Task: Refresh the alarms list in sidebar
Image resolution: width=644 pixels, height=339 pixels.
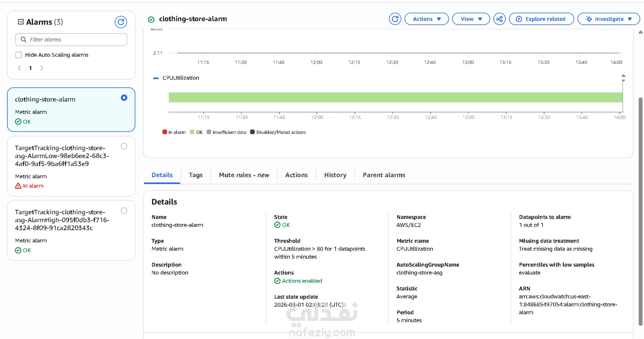Action: 121,22
